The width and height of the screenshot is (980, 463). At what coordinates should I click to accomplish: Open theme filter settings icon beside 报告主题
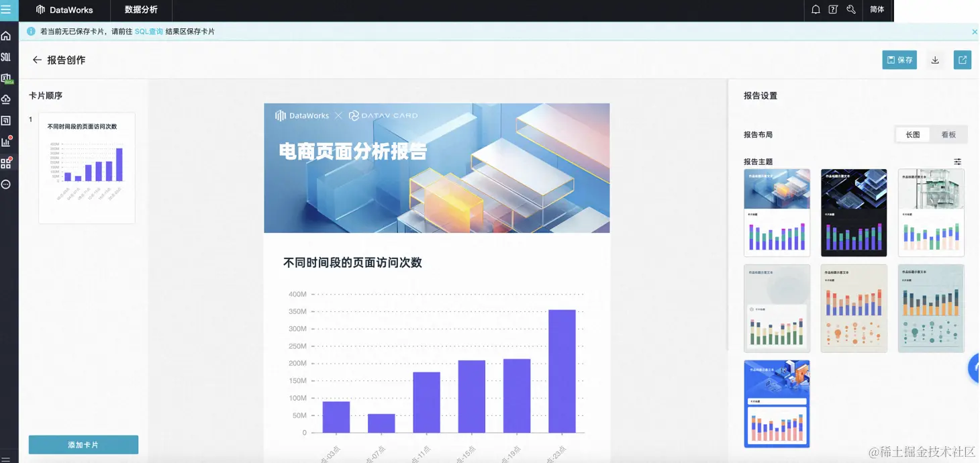coord(958,162)
